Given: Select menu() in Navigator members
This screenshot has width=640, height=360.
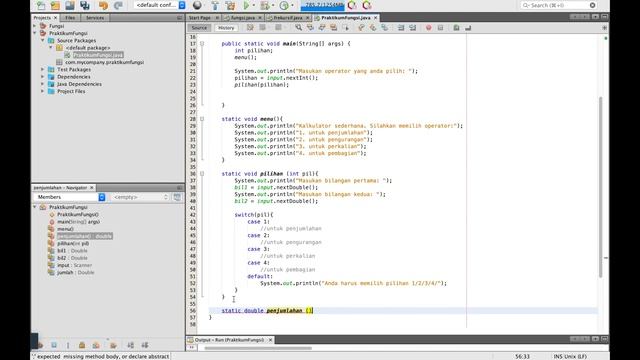Looking at the screenshot, I should coord(65,229).
